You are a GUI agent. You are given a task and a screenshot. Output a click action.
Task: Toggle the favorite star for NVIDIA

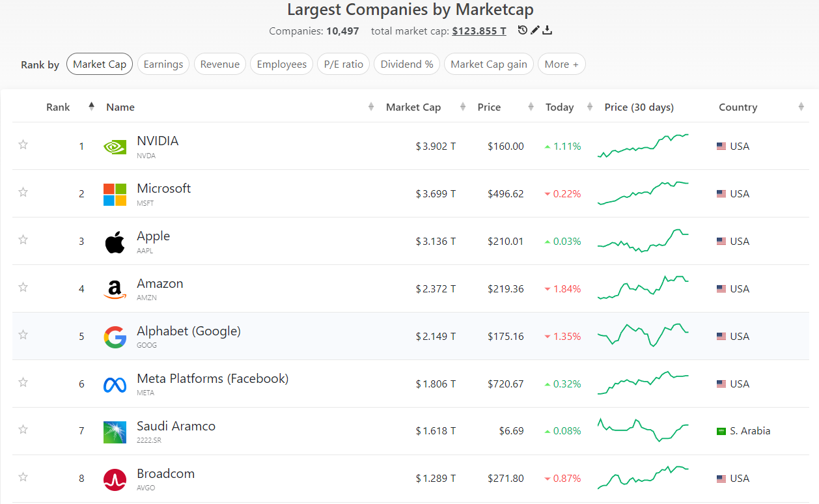coord(23,145)
